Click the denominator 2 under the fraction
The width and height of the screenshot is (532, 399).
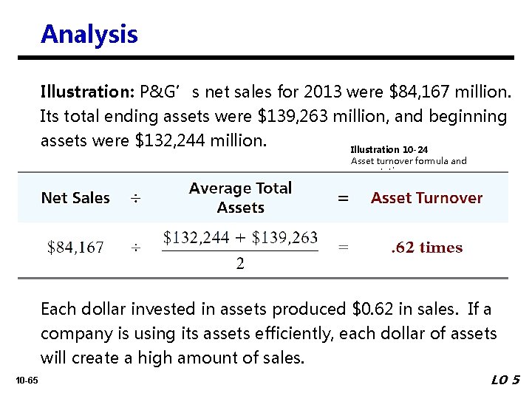point(240,263)
